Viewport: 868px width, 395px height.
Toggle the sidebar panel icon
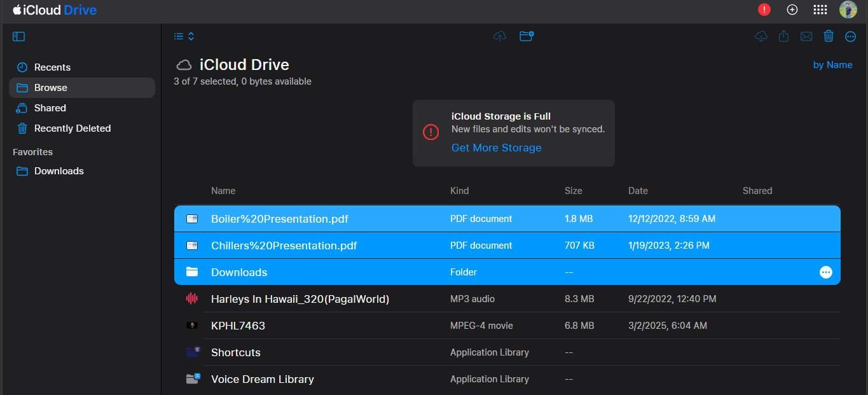click(18, 37)
